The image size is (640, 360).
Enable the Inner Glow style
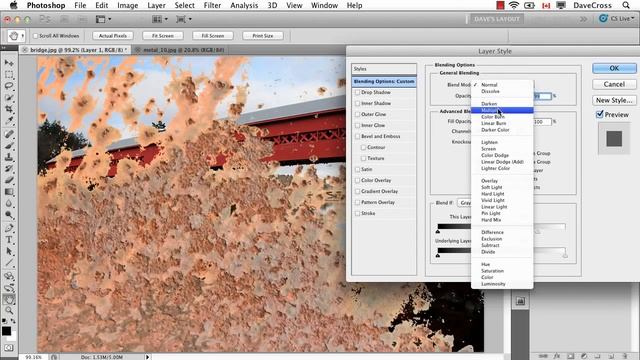point(358,126)
